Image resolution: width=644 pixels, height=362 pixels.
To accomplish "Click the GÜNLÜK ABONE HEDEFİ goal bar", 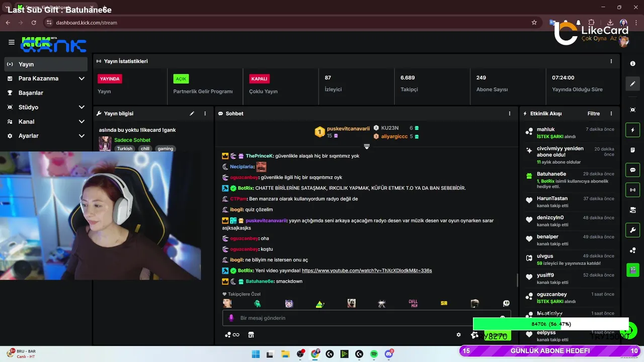I will pos(550,351).
